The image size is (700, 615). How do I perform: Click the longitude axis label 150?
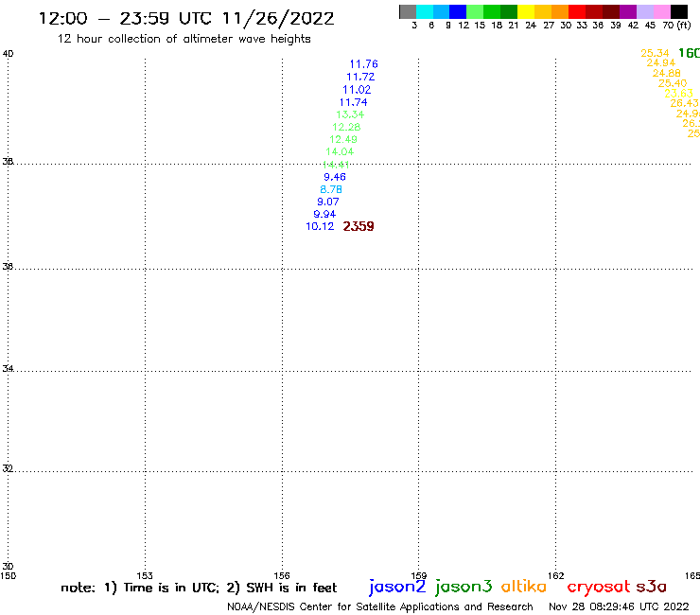click(x=8, y=575)
